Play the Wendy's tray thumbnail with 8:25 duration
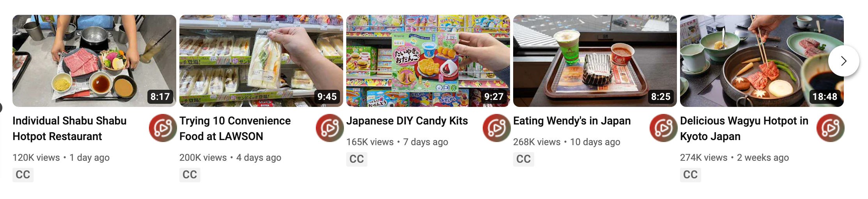 [595, 61]
